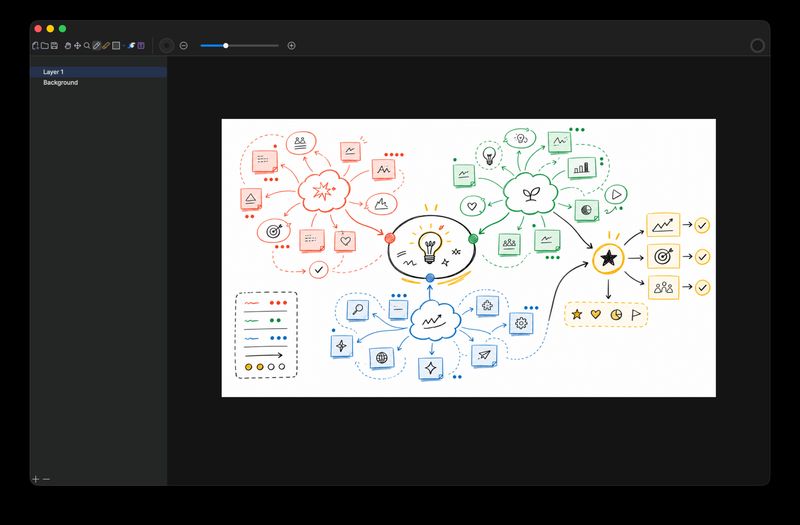
Task: Click the blue smudge brush icon
Action: pyautogui.click(x=131, y=45)
